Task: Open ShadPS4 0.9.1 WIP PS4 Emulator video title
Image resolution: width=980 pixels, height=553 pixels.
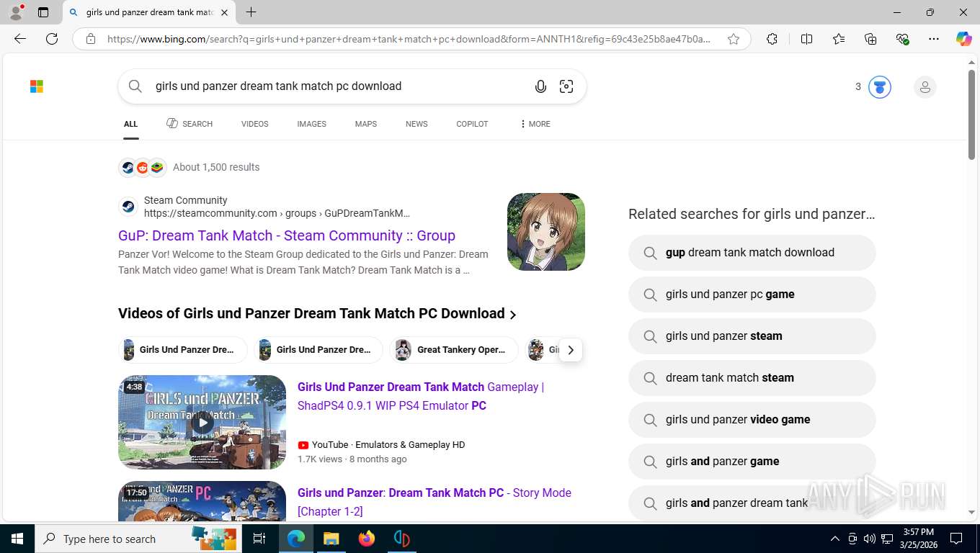Action: (421, 396)
